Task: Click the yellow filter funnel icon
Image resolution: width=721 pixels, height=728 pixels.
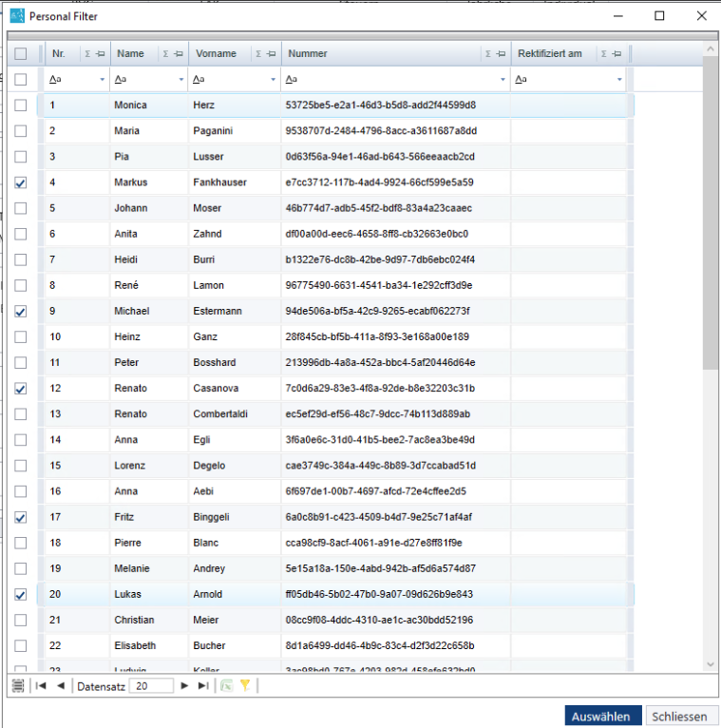Action: pos(245,685)
